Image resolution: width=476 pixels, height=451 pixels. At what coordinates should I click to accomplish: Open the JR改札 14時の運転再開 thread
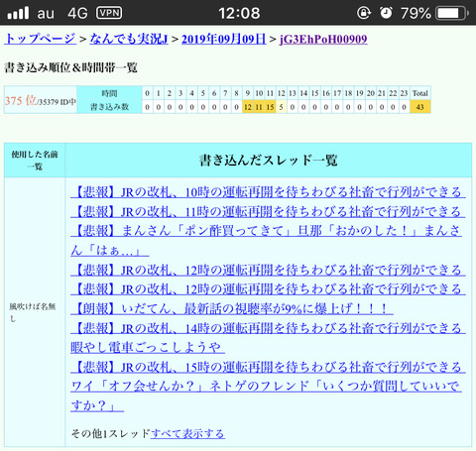pyautogui.click(x=268, y=328)
